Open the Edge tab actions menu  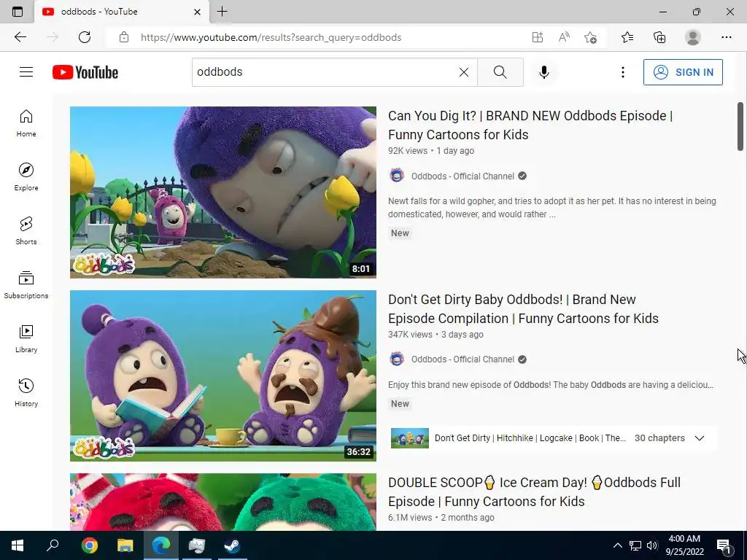pos(18,12)
